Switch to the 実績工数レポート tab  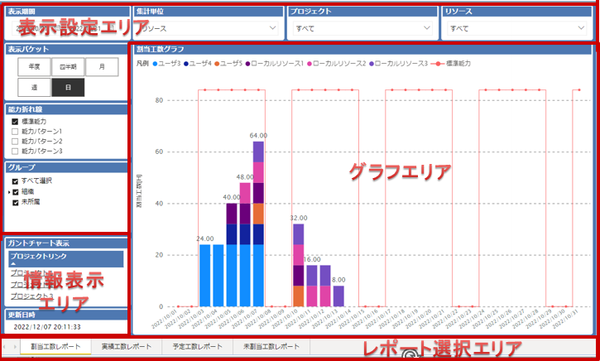tap(127, 347)
